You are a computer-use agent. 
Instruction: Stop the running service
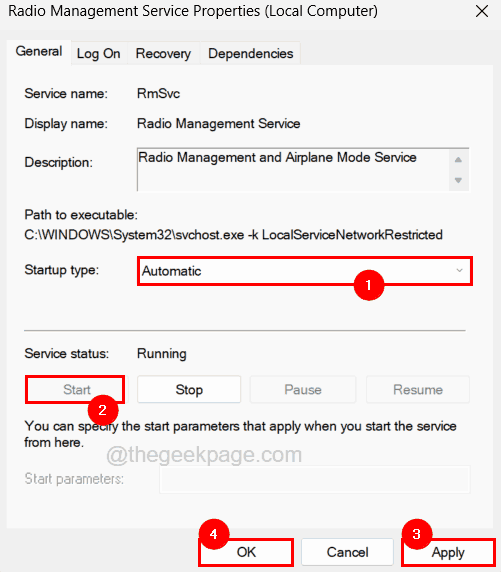189,390
